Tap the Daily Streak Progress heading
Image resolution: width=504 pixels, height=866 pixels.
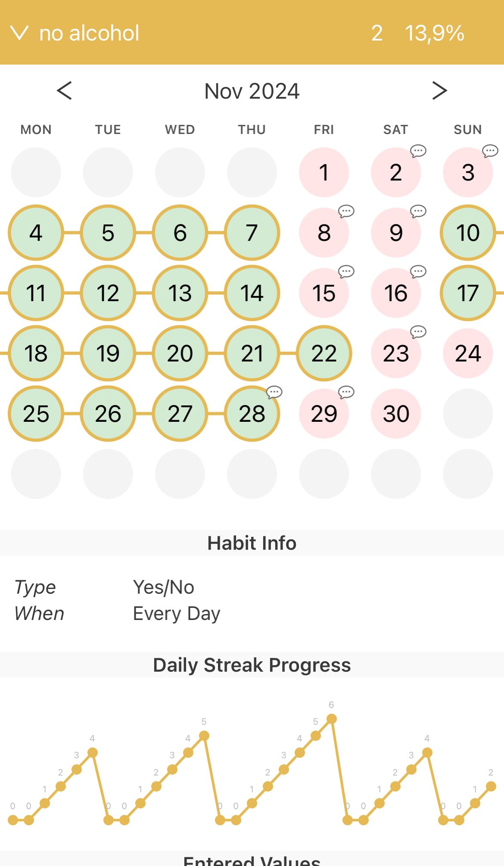tap(252, 665)
